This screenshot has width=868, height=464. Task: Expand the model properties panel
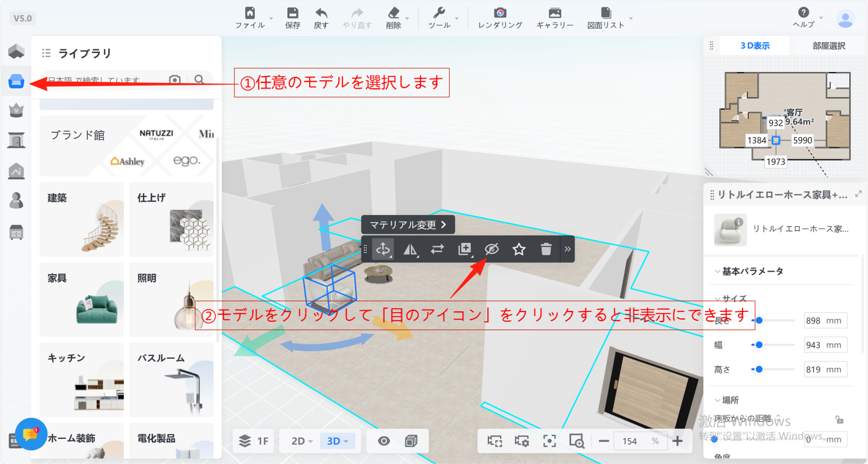tap(858, 194)
